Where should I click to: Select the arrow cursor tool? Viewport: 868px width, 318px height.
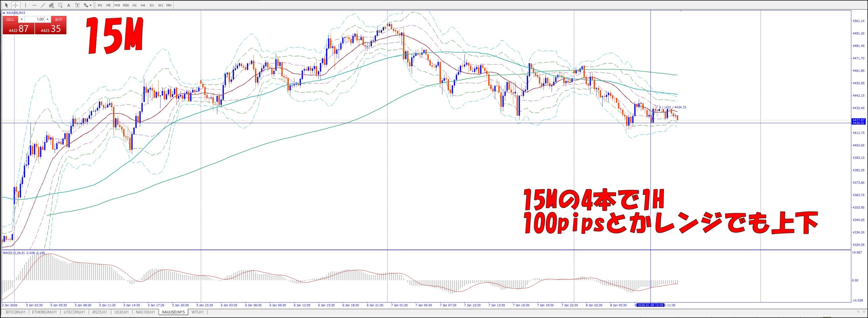point(6,5)
